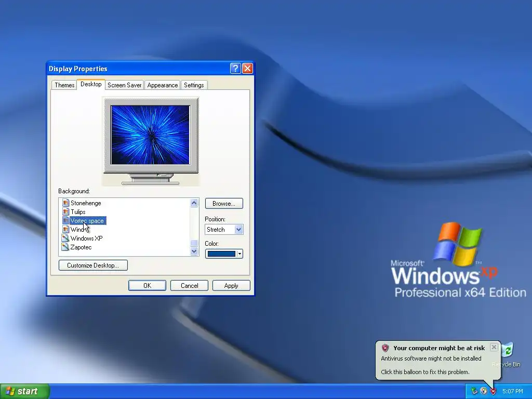This screenshot has height=399, width=532.
Task: Click the balloon text to fix problem
Action: (x=425, y=372)
